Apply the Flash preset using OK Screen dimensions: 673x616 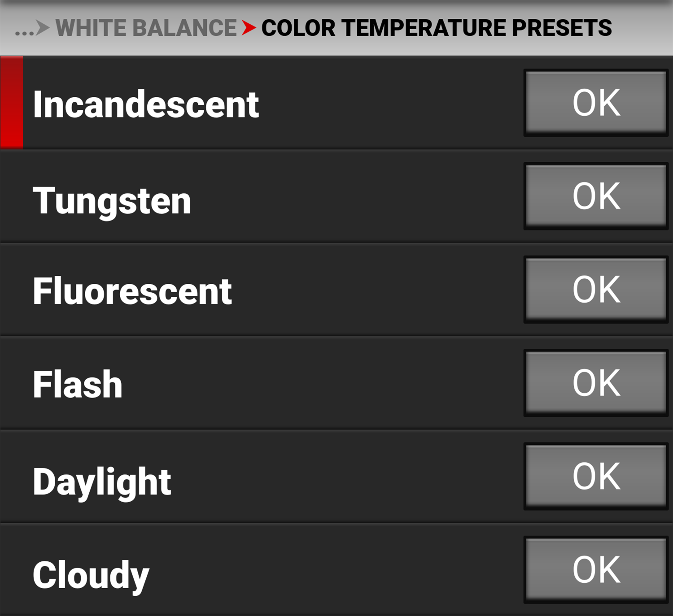tap(596, 383)
